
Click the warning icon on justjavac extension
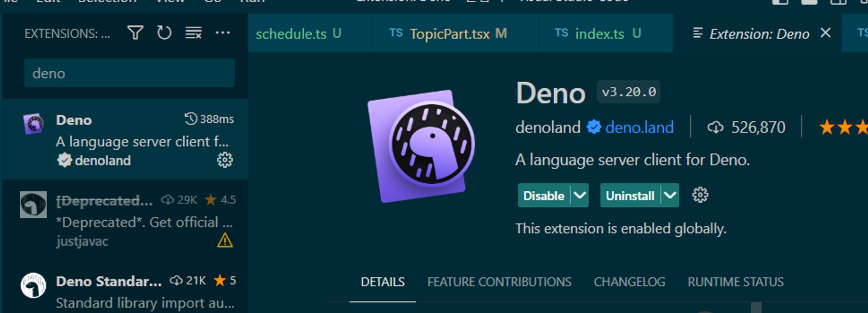pos(225,240)
